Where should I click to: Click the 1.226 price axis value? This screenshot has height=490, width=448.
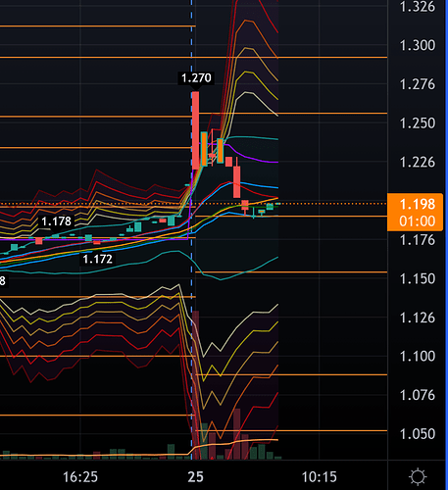[418, 162]
